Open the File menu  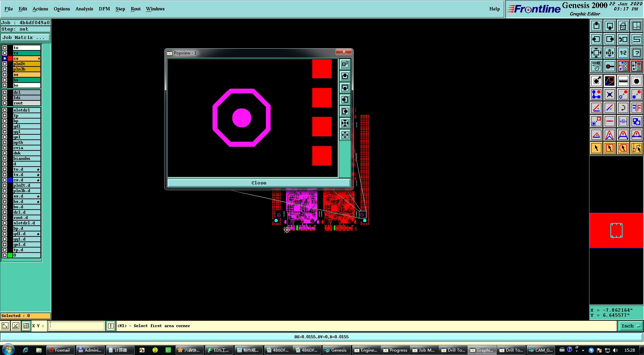pos(9,9)
